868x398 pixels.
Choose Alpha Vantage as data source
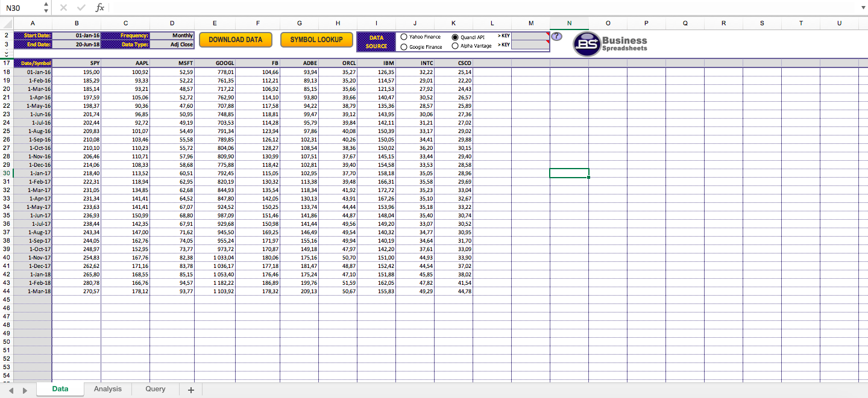(455, 46)
